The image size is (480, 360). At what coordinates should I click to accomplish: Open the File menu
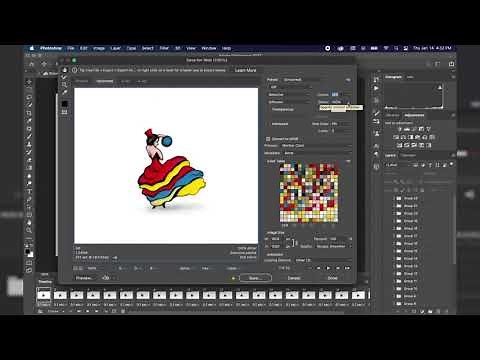71,48
